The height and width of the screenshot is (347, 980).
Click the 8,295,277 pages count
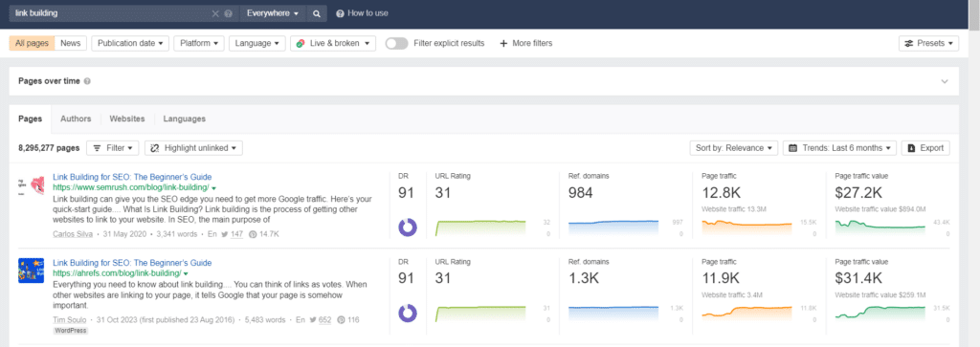pos(49,148)
